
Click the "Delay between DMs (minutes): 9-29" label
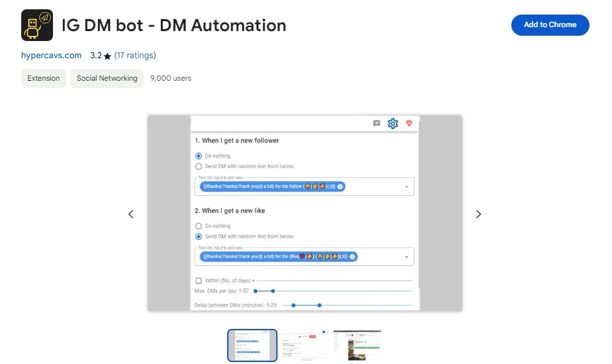tap(235, 305)
